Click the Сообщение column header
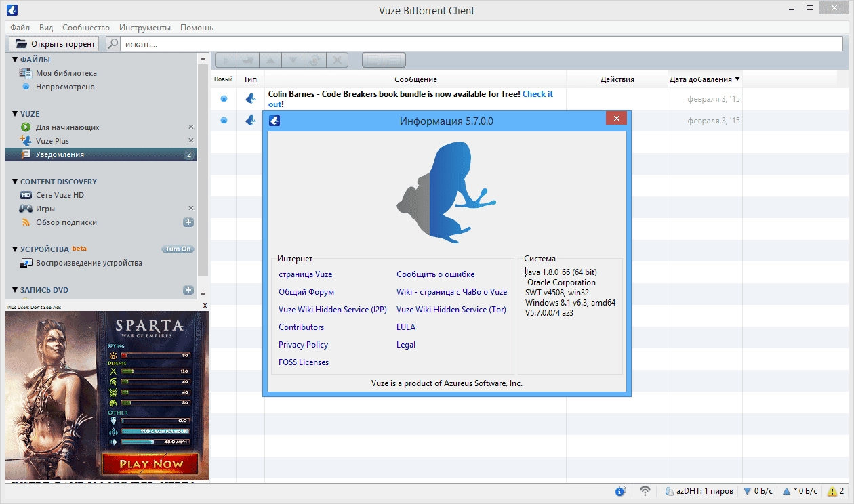854x504 pixels. (415, 79)
